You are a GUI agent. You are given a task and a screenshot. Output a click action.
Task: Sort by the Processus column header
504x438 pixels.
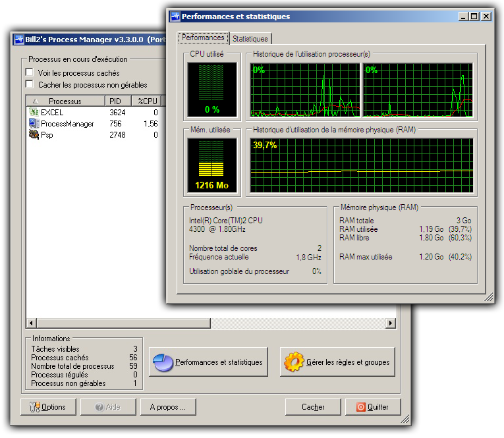point(66,101)
